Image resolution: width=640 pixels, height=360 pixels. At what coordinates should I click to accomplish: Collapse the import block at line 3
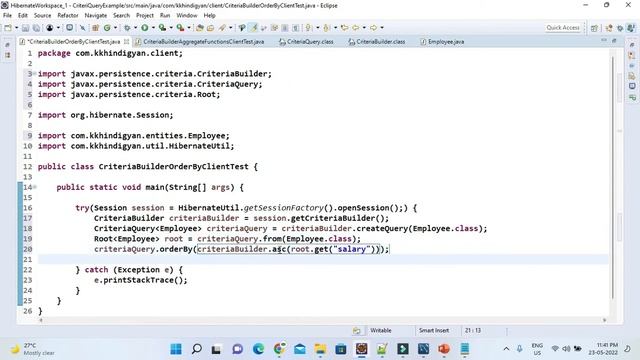click(x=35, y=73)
